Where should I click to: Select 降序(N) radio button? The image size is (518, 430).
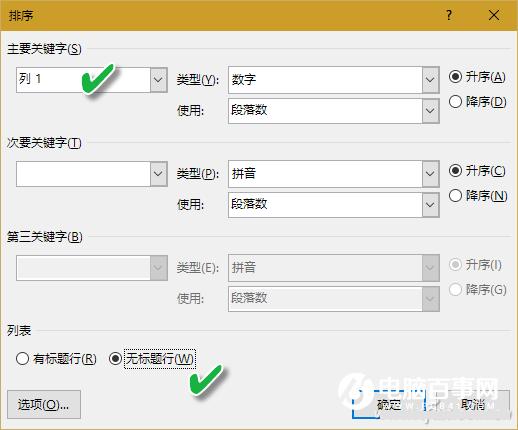click(478, 196)
